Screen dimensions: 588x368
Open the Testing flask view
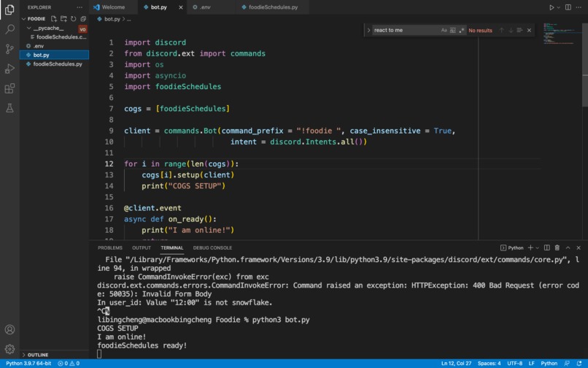tap(9, 108)
